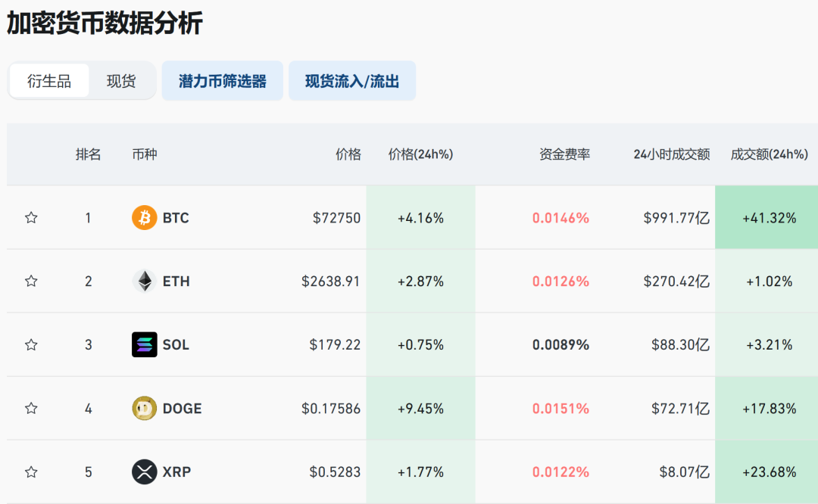Favorite BTC with the star icon
The height and width of the screenshot is (504, 818).
click(31, 218)
